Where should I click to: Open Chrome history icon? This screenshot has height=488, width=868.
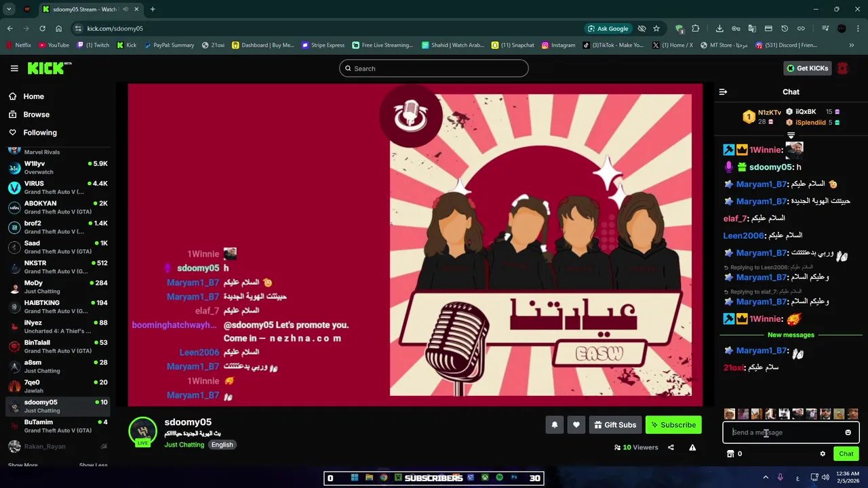pos(785,28)
